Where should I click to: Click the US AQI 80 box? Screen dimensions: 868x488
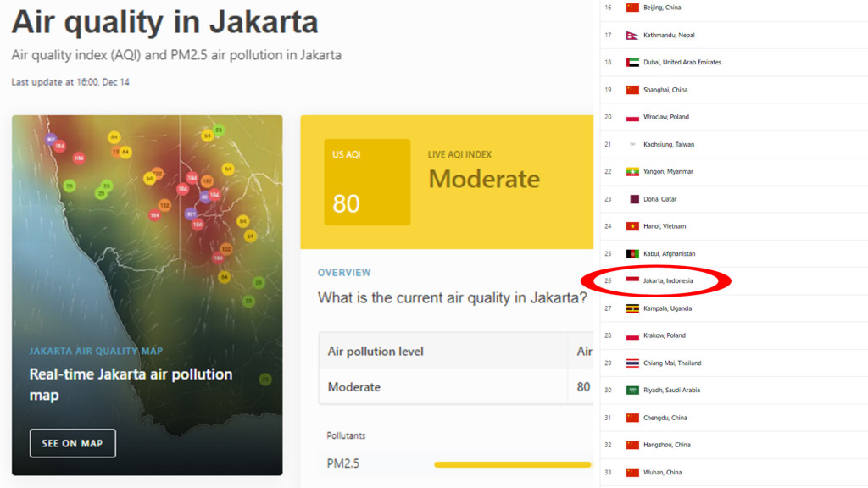(367, 182)
